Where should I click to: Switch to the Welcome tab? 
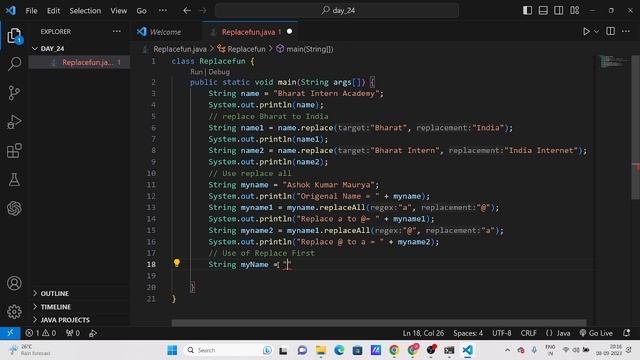(x=165, y=32)
